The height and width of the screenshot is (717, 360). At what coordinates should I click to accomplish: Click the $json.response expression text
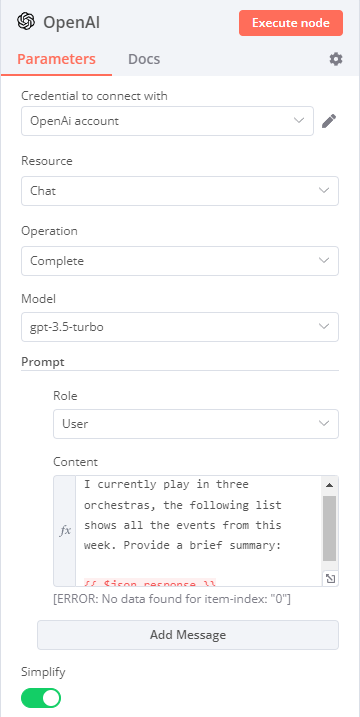click(150, 583)
